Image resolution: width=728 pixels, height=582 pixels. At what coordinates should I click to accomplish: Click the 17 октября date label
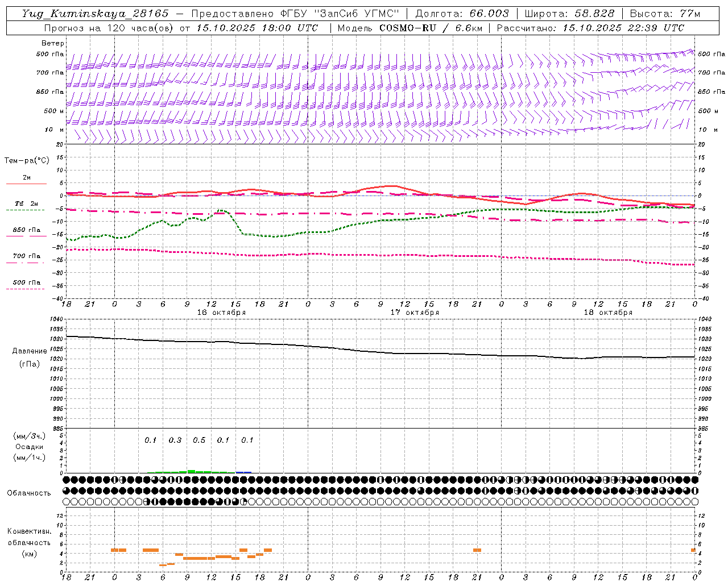pyautogui.click(x=415, y=313)
